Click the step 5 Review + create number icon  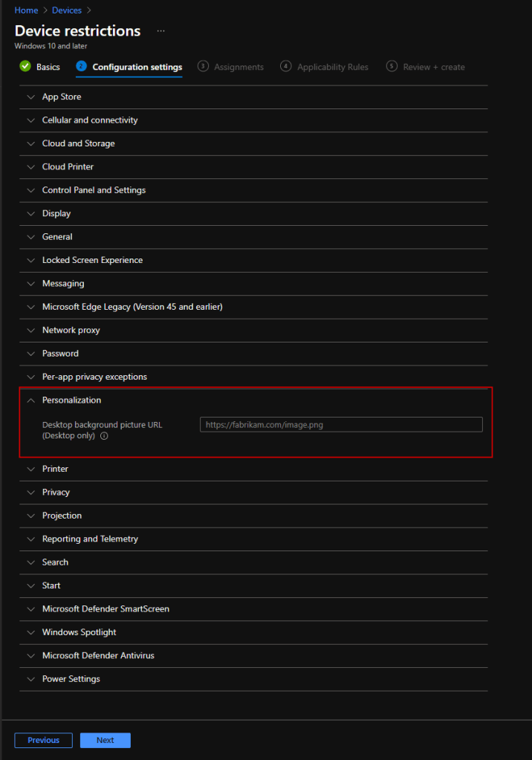392,67
